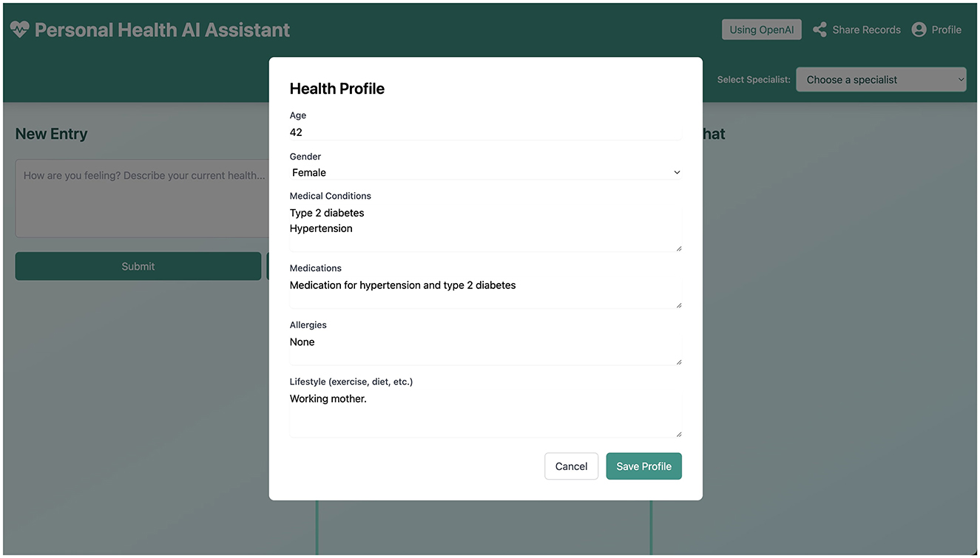The image size is (980, 558).
Task: Click the Submit button under New Entry
Action: pyautogui.click(x=138, y=266)
